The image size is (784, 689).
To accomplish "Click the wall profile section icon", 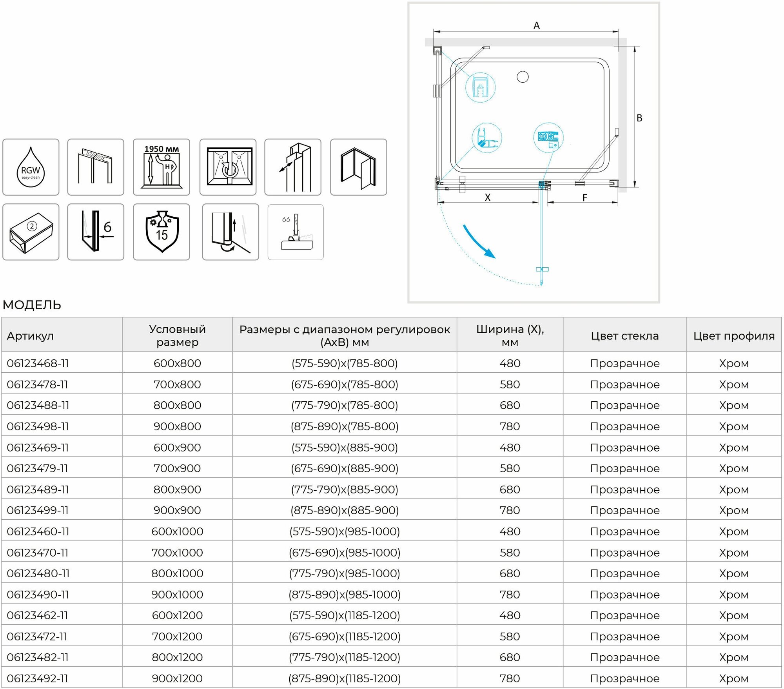I will tap(96, 167).
